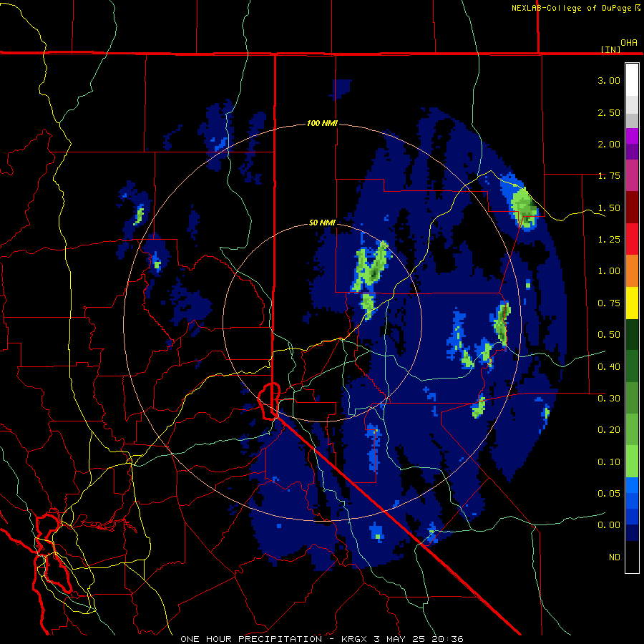This screenshot has width=644, height=644.
Task: Click the OHA product label
Action: coord(629,42)
